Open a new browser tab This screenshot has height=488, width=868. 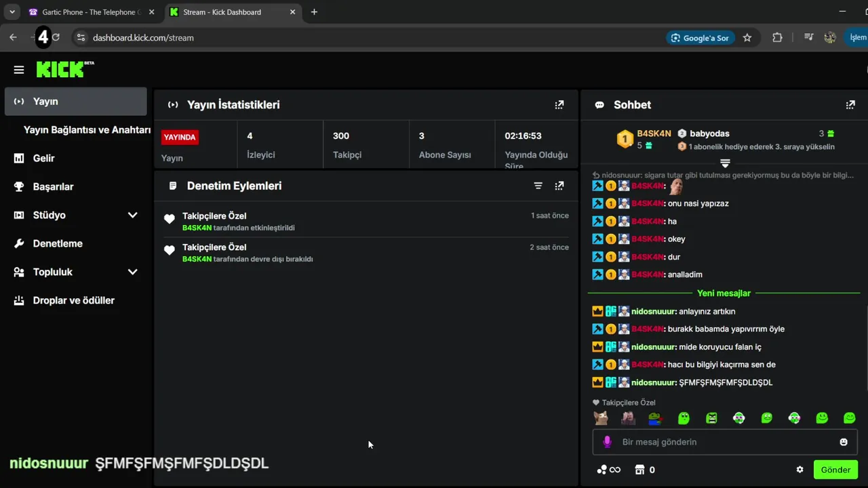pyautogui.click(x=314, y=12)
